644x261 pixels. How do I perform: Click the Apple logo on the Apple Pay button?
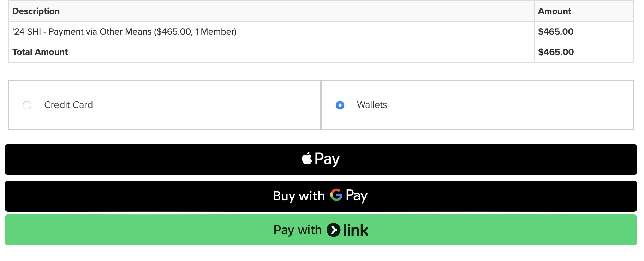307,158
